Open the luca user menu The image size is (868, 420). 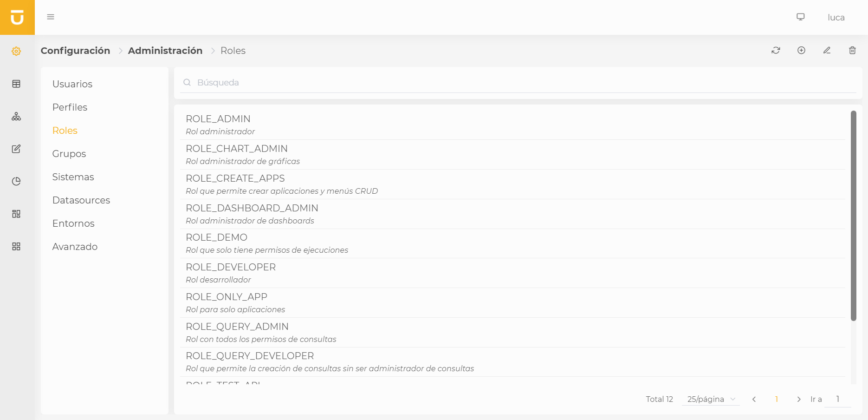coord(836,18)
